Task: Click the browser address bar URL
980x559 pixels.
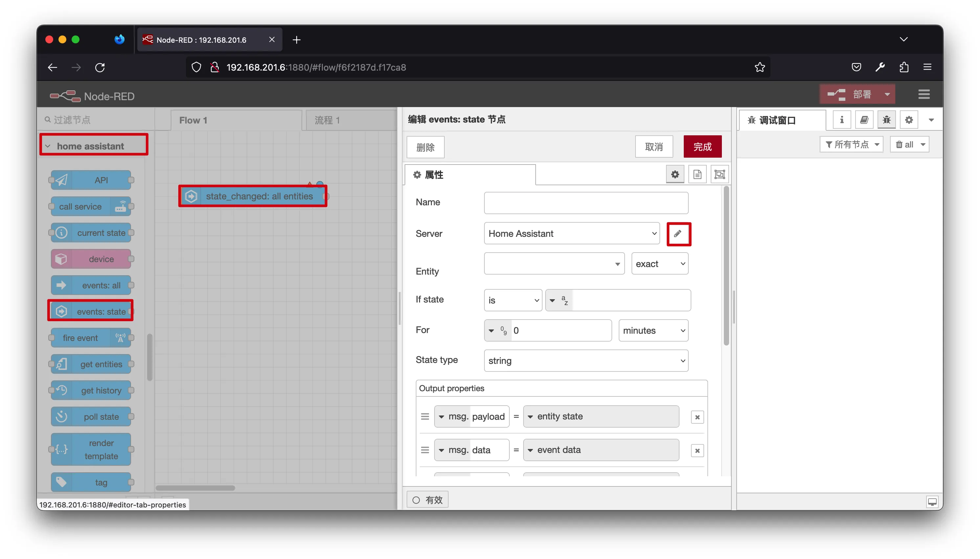Action: tap(316, 67)
